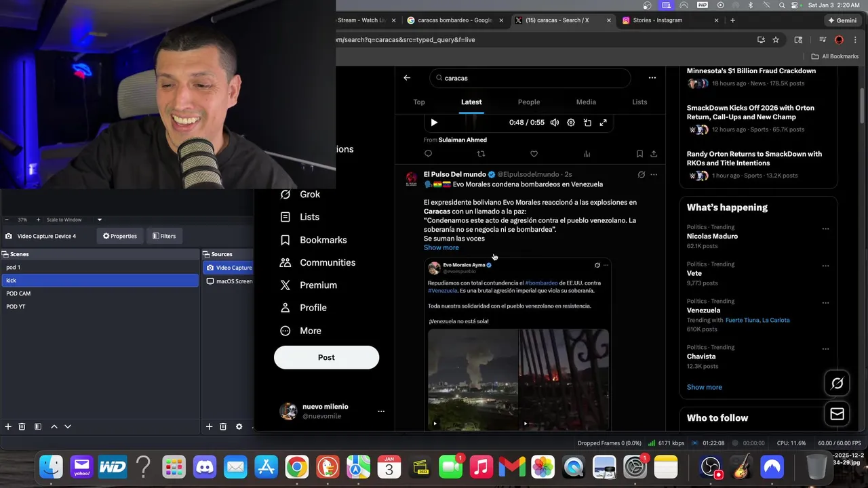Image resolution: width=868 pixels, height=488 pixels.
Task: Switch to the Top search tab
Action: [x=419, y=102]
